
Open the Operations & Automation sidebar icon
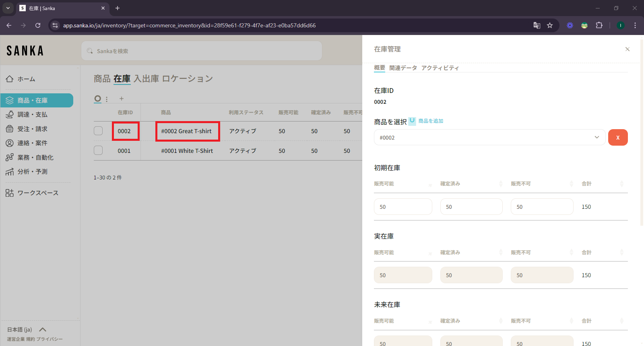click(10, 157)
